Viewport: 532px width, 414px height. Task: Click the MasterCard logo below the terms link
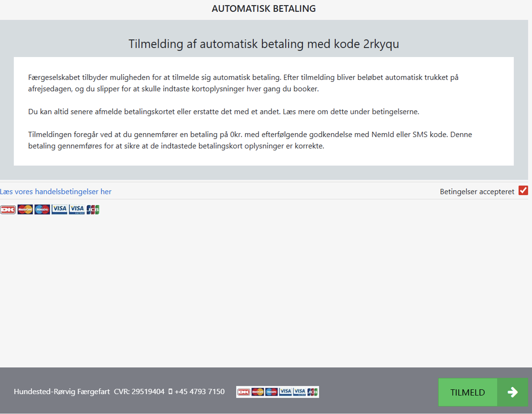click(x=25, y=210)
